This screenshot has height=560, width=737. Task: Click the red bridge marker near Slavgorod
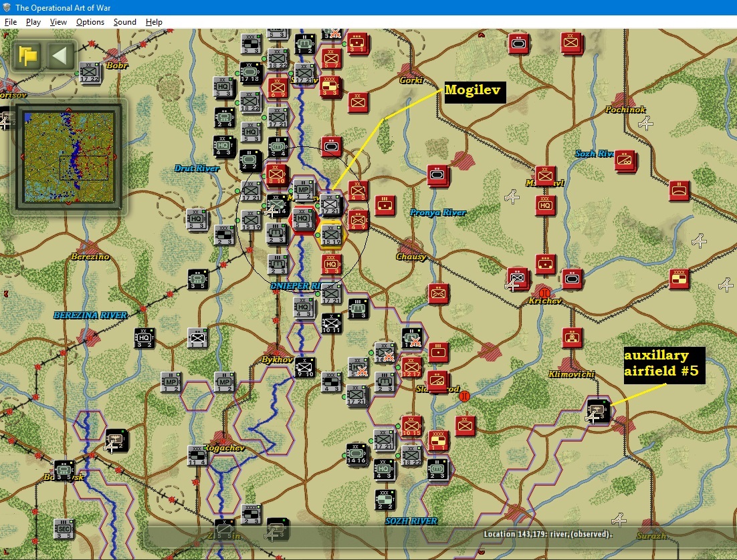[464, 396]
